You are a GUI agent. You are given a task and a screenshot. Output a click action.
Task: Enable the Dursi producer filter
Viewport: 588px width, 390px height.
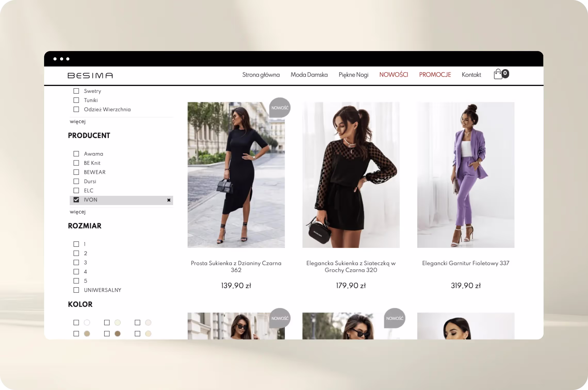click(76, 181)
